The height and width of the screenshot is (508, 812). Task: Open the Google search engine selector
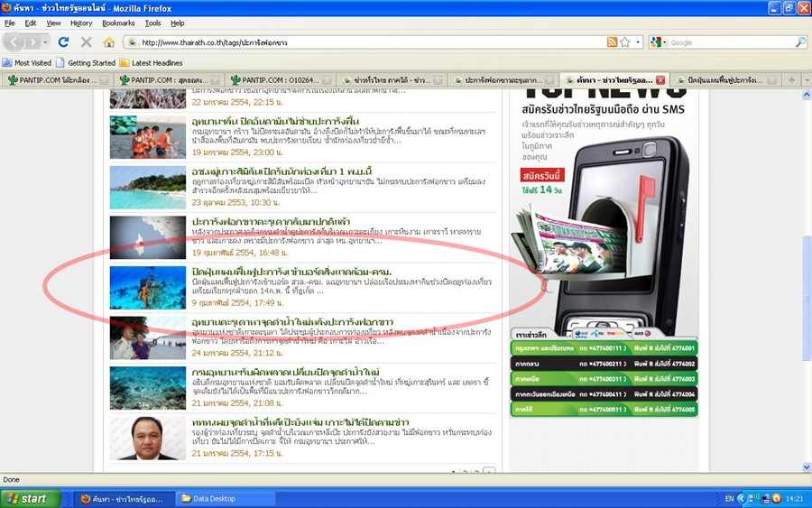coord(657,42)
